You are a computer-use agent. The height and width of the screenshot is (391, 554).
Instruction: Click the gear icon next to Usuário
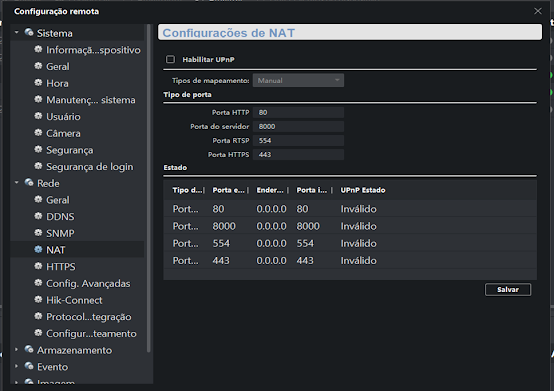coord(38,116)
